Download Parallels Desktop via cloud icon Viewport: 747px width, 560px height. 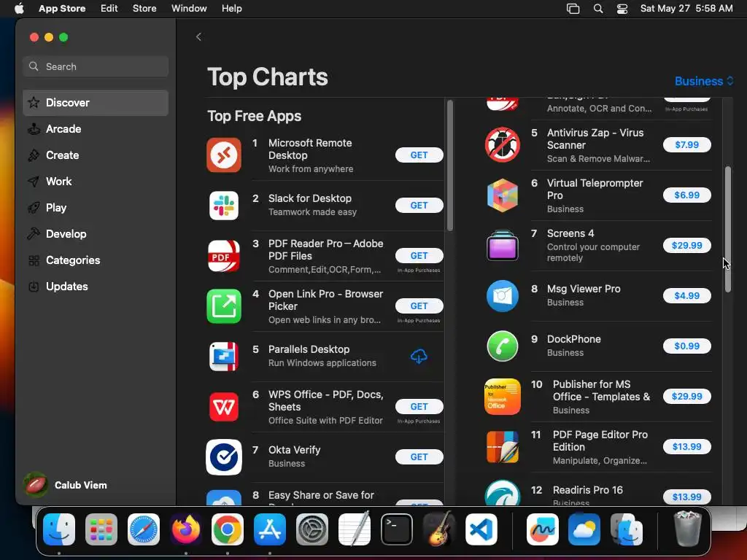[419, 356]
